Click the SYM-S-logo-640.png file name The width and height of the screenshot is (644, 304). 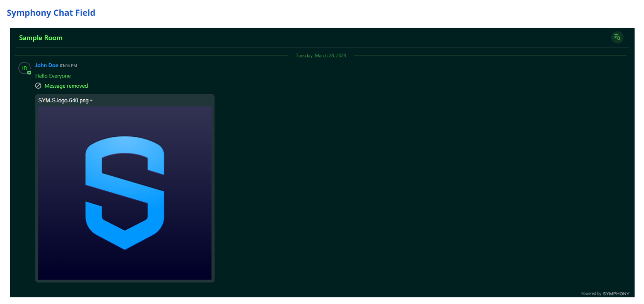(x=63, y=100)
